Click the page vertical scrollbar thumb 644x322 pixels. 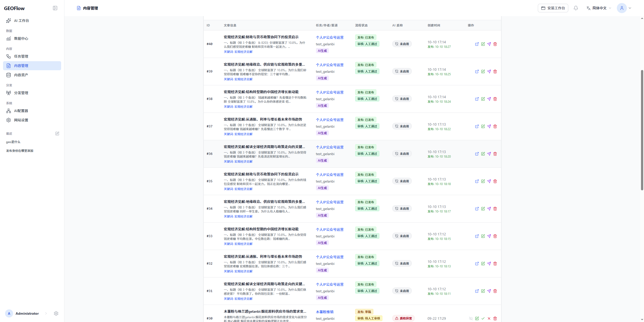[x=642, y=130]
